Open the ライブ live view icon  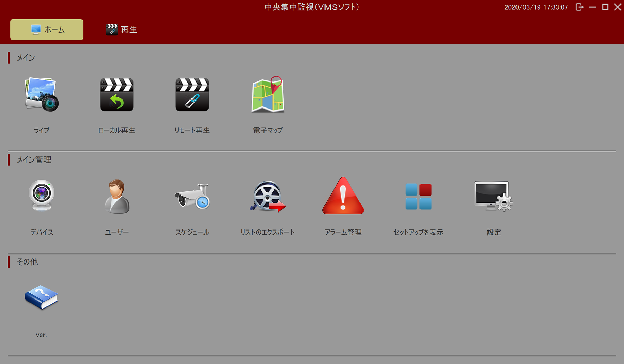pyautogui.click(x=42, y=94)
